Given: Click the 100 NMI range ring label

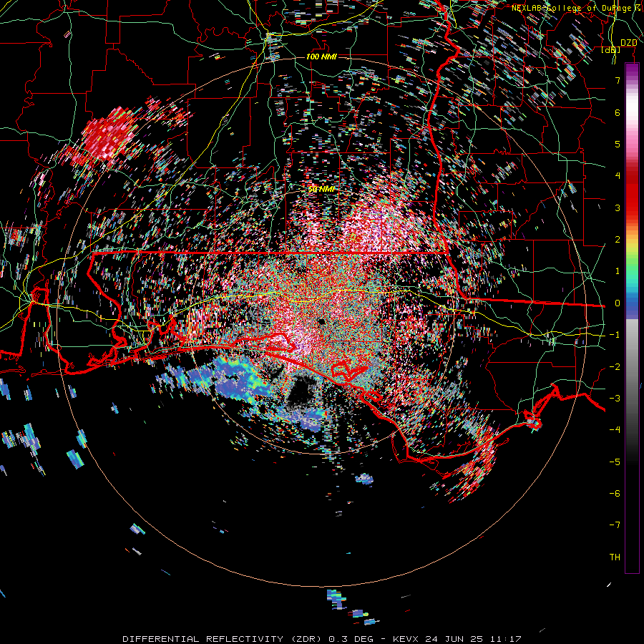Looking at the screenshot, I should pyautogui.click(x=321, y=57).
